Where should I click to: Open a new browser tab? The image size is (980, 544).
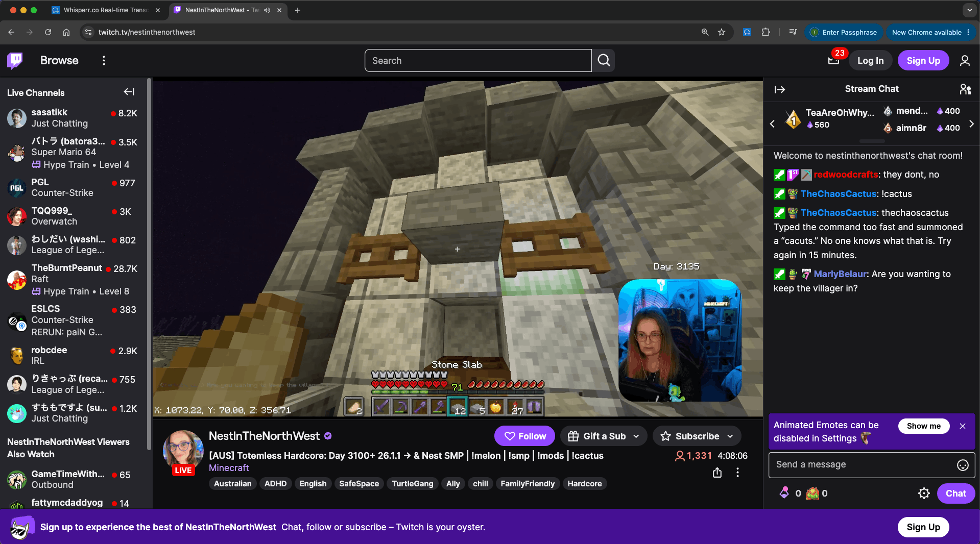pyautogui.click(x=297, y=10)
